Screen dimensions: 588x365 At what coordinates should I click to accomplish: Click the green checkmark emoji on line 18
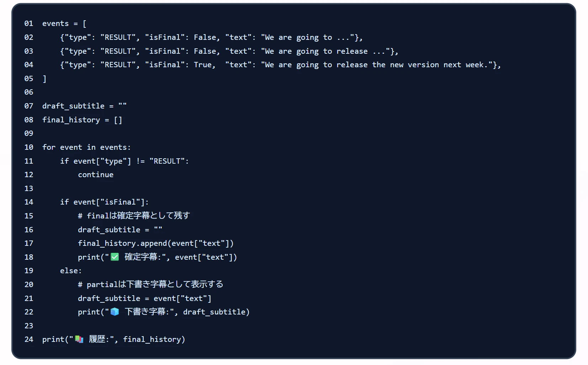(x=115, y=257)
